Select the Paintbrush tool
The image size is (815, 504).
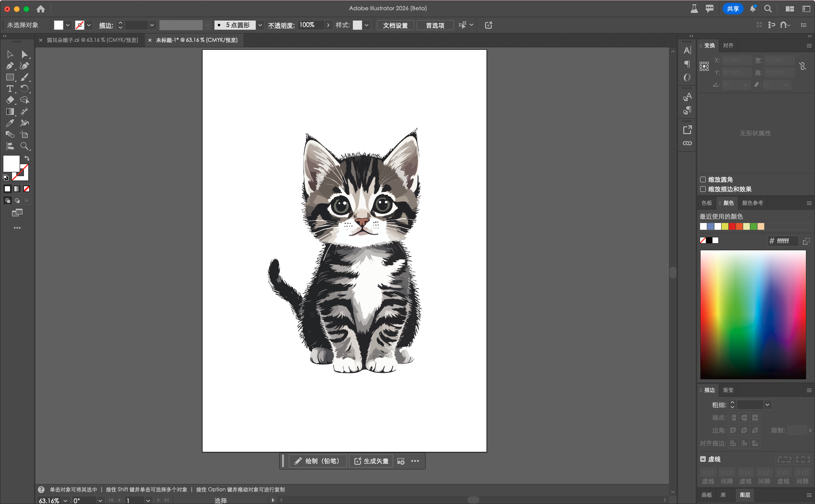[24, 77]
